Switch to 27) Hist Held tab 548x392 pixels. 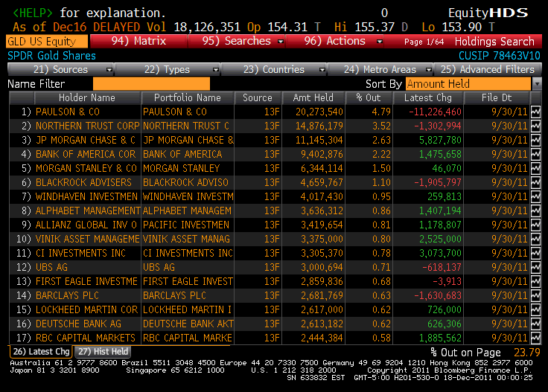[103, 352]
